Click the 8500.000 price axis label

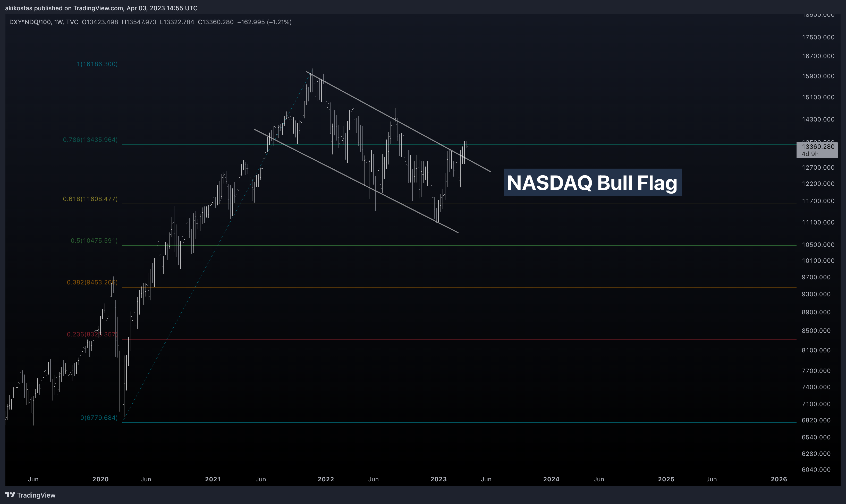(816, 331)
